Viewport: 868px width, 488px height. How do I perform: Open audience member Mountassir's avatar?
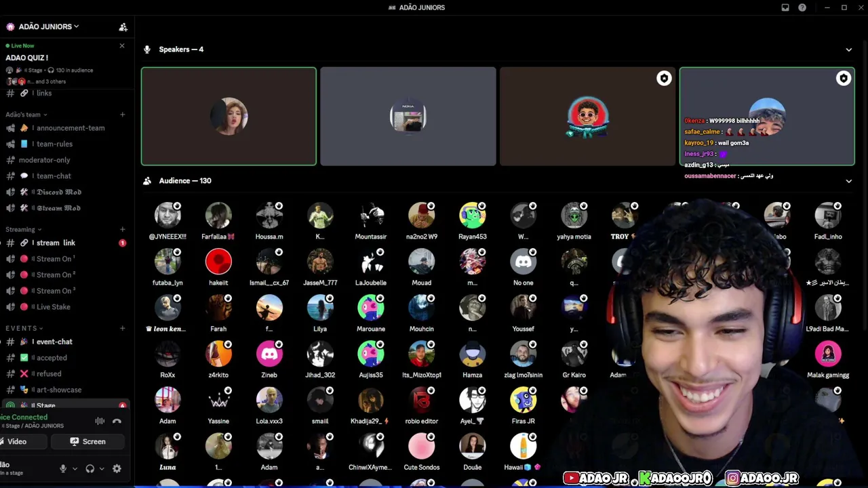(x=371, y=216)
